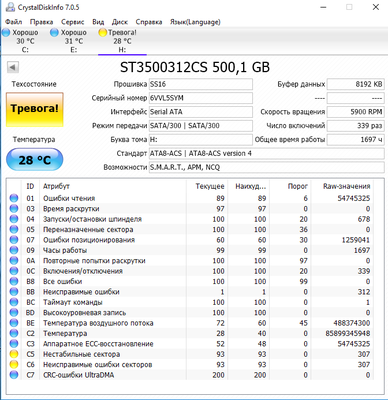Select disk E: at 31 °C
This screenshot has height=400, width=388.
tap(69, 41)
